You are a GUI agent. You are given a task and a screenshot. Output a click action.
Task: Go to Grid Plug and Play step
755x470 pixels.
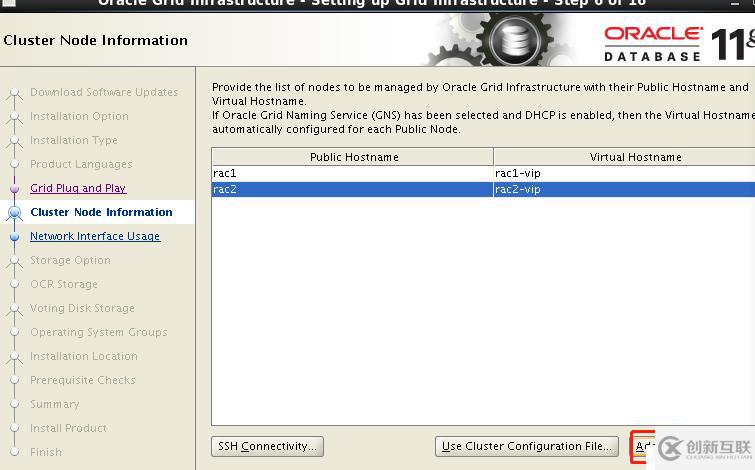(78, 188)
